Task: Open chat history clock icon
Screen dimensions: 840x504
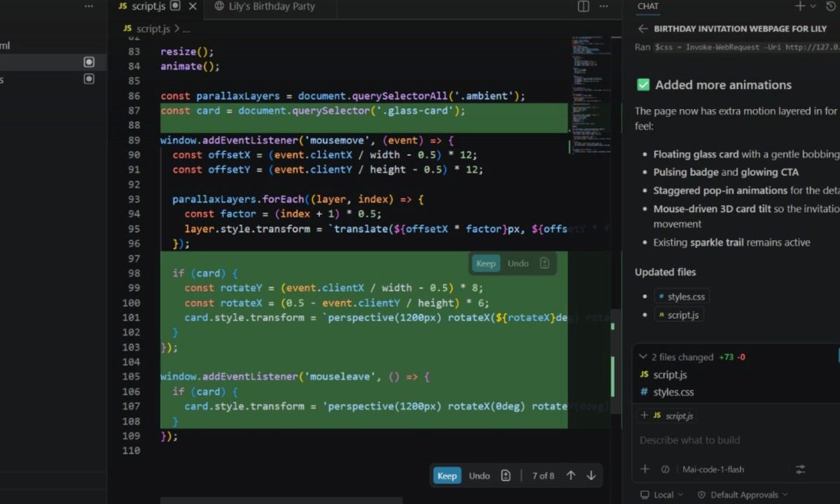Action: tap(832, 6)
